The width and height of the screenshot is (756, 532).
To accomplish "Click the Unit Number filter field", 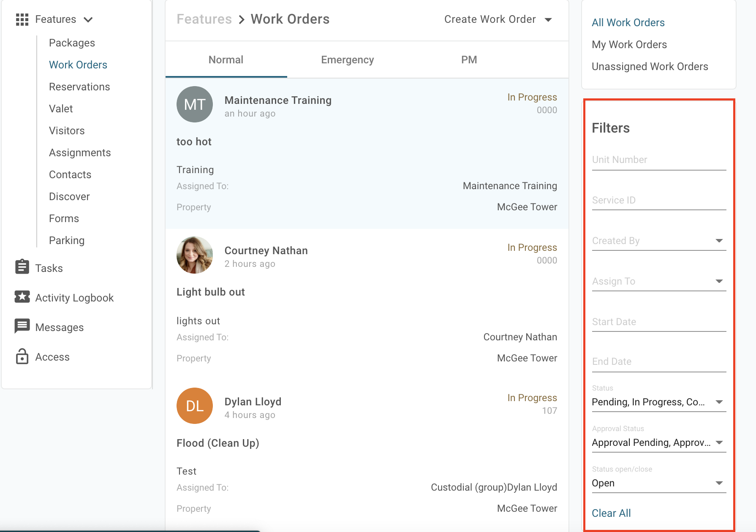I will tap(658, 160).
